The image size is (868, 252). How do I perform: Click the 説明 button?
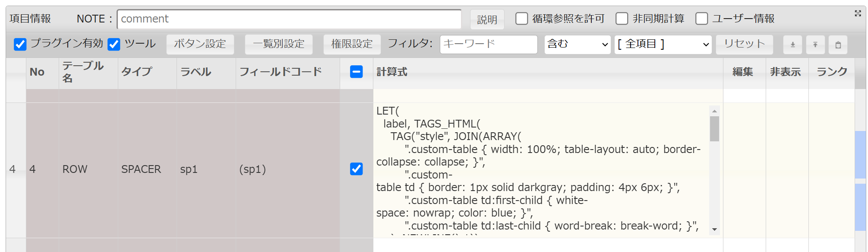[487, 19]
